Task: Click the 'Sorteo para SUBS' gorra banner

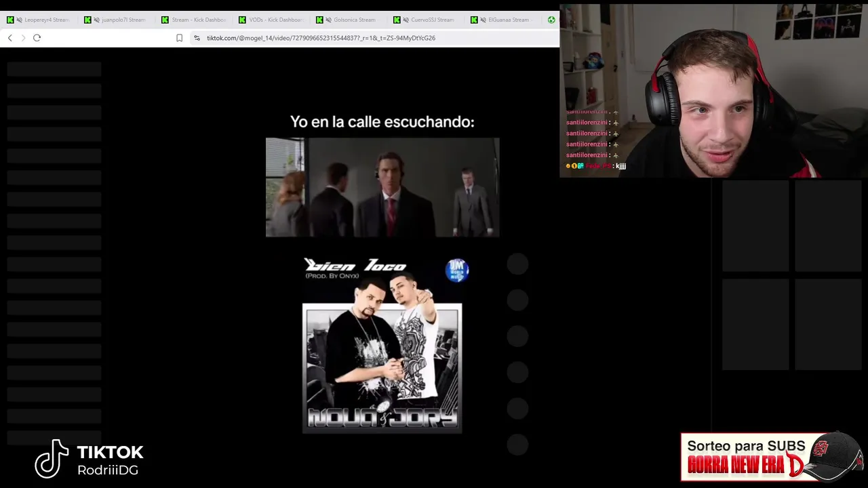Action: click(x=772, y=457)
